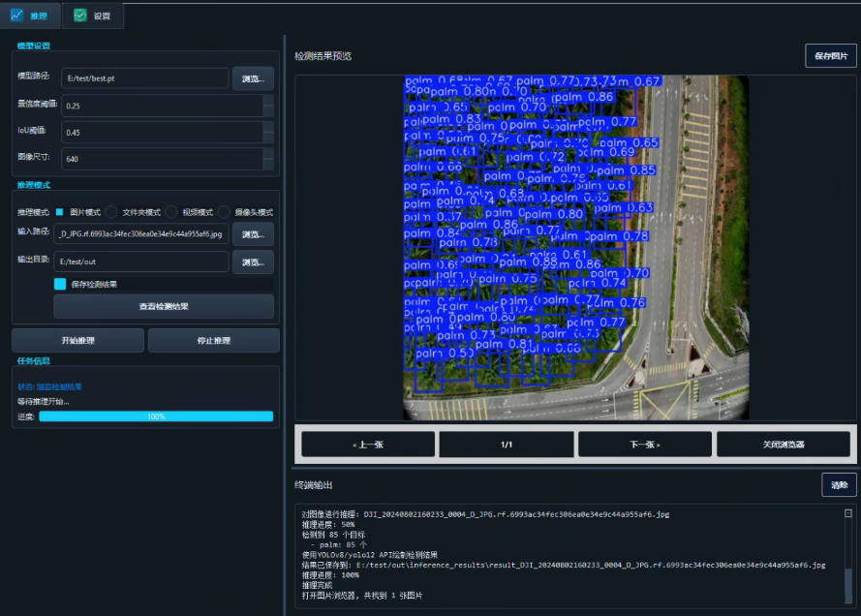The width and height of the screenshot is (861, 616).
Task: Select the 图片模式 radio option
Action: coord(60,211)
